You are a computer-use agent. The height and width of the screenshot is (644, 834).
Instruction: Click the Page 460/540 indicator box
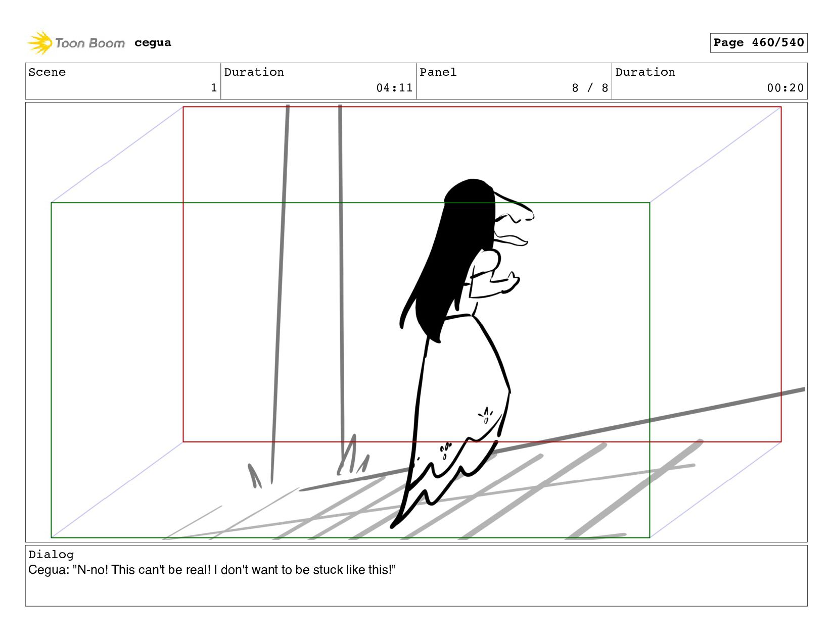(x=758, y=42)
